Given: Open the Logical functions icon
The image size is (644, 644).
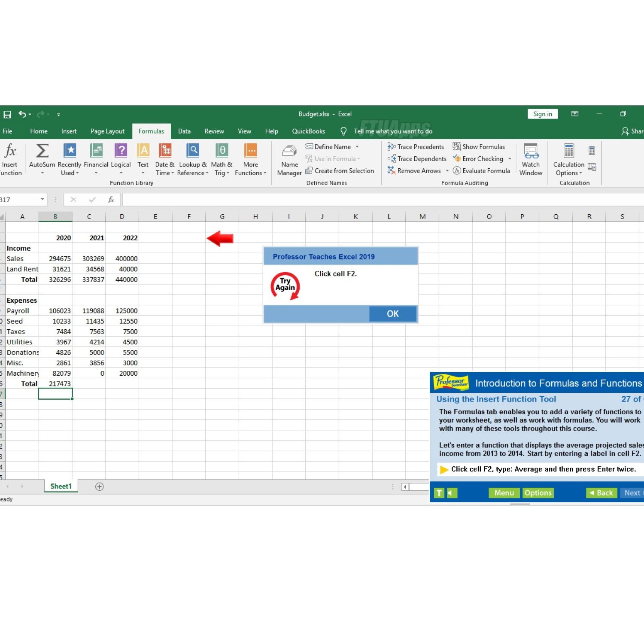Looking at the screenshot, I should pos(121,151).
